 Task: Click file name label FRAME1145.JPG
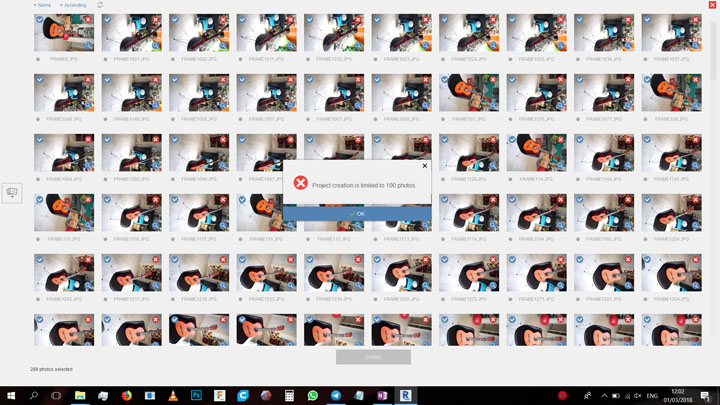point(671,179)
